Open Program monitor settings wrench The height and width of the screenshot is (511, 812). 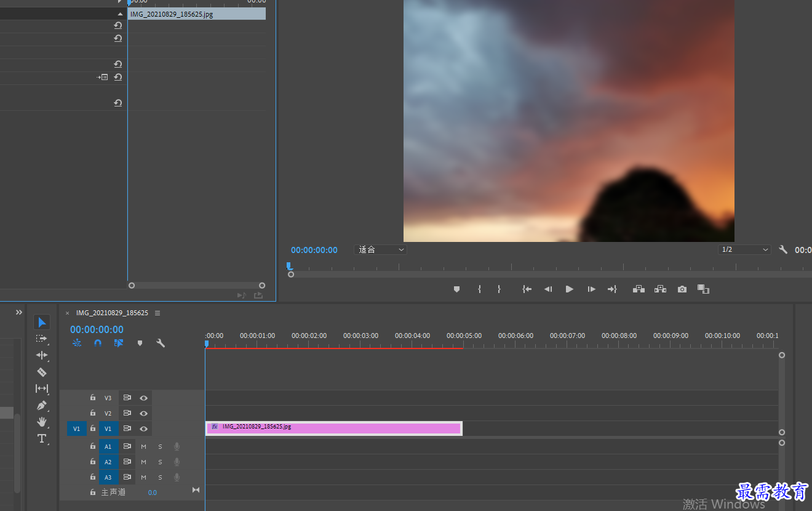(x=783, y=249)
